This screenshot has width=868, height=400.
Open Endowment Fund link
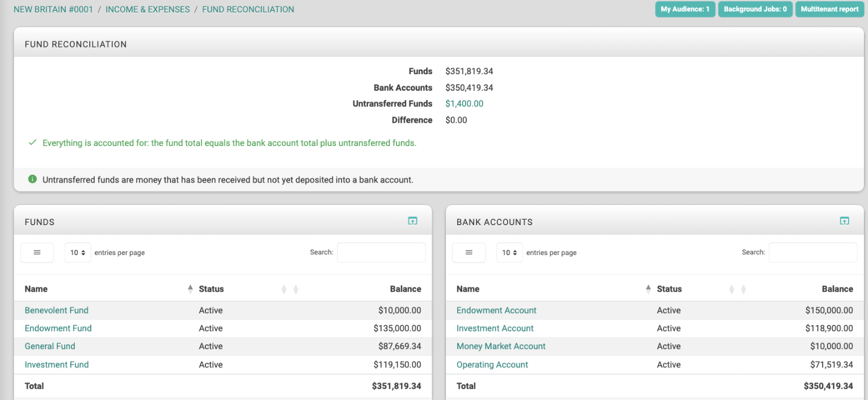58,328
